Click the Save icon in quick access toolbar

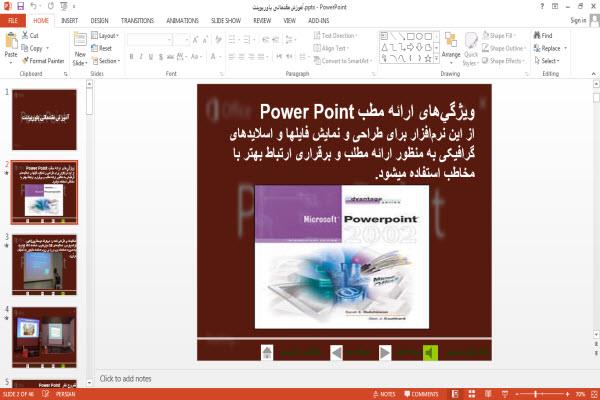point(20,7)
